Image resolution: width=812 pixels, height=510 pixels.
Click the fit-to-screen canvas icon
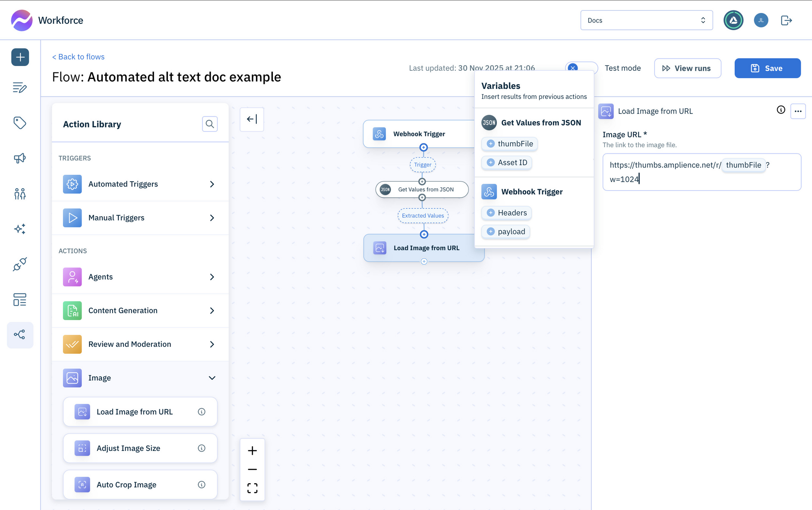pyautogui.click(x=253, y=488)
